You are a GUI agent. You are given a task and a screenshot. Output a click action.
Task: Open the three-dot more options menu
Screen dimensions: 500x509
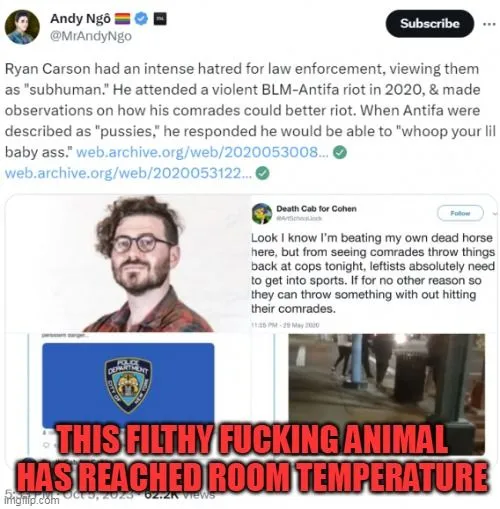(489, 24)
